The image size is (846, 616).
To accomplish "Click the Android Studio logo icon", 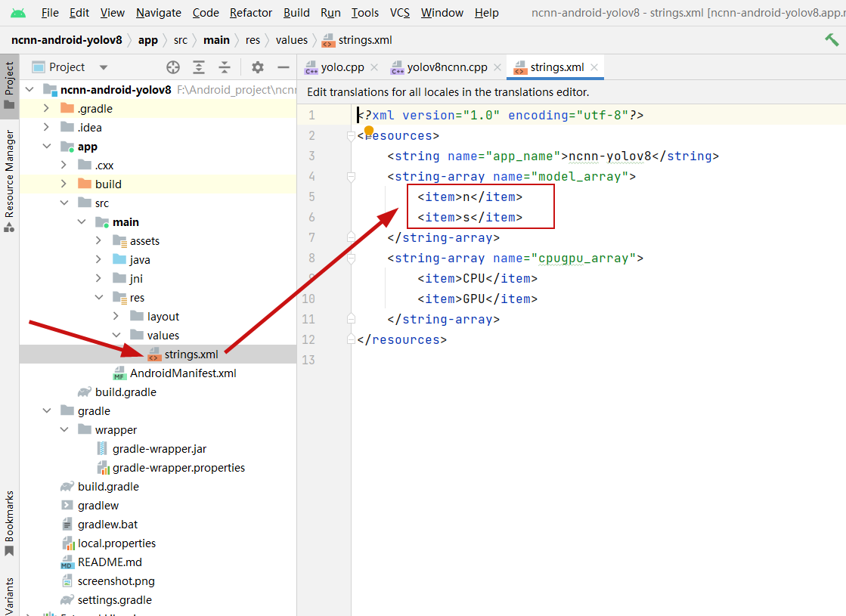I will point(18,12).
